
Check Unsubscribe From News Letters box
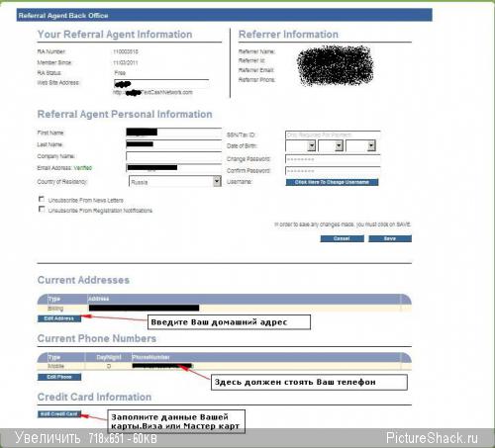pos(42,199)
